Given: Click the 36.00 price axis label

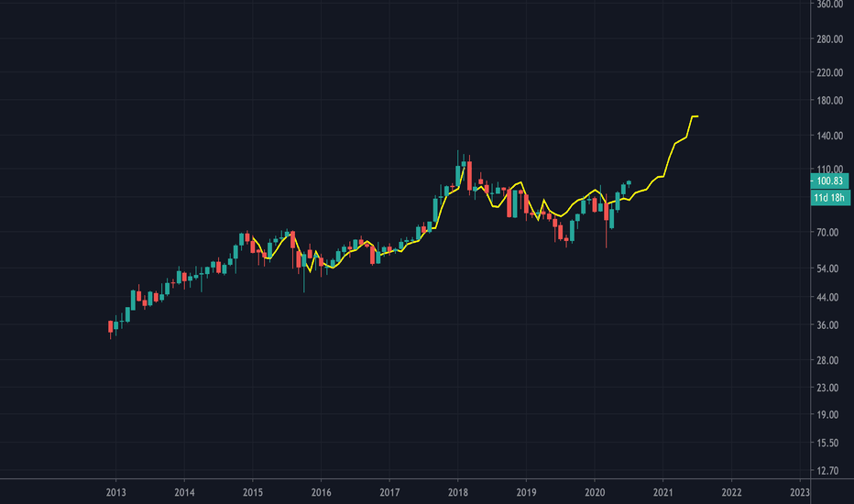Looking at the screenshot, I should click(827, 325).
